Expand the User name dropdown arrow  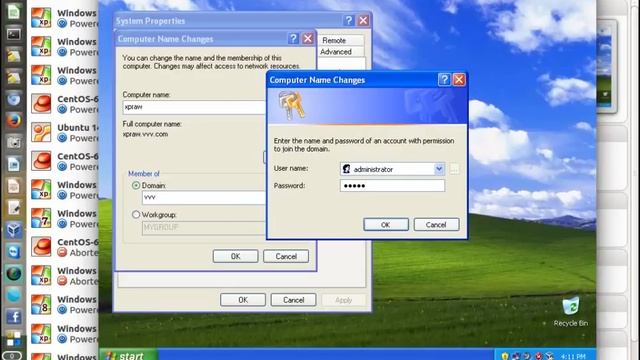pyautogui.click(x=439, y=169)
